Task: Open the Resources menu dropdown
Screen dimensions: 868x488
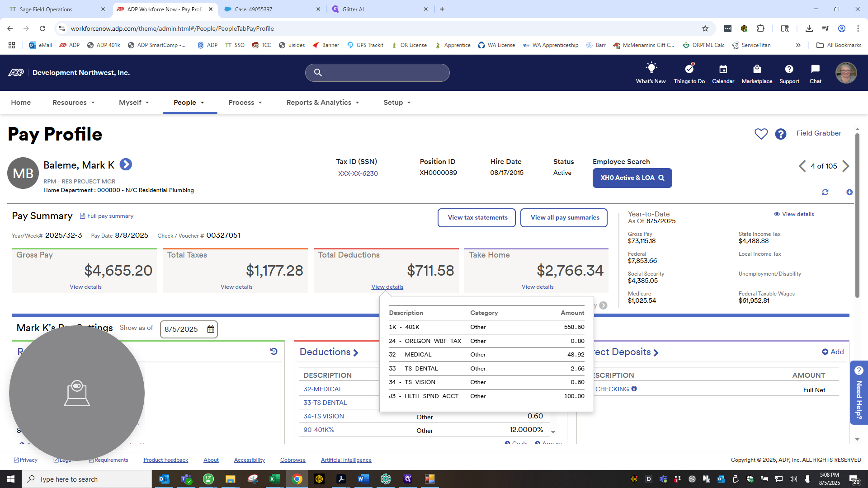Action: coord(74,103)
